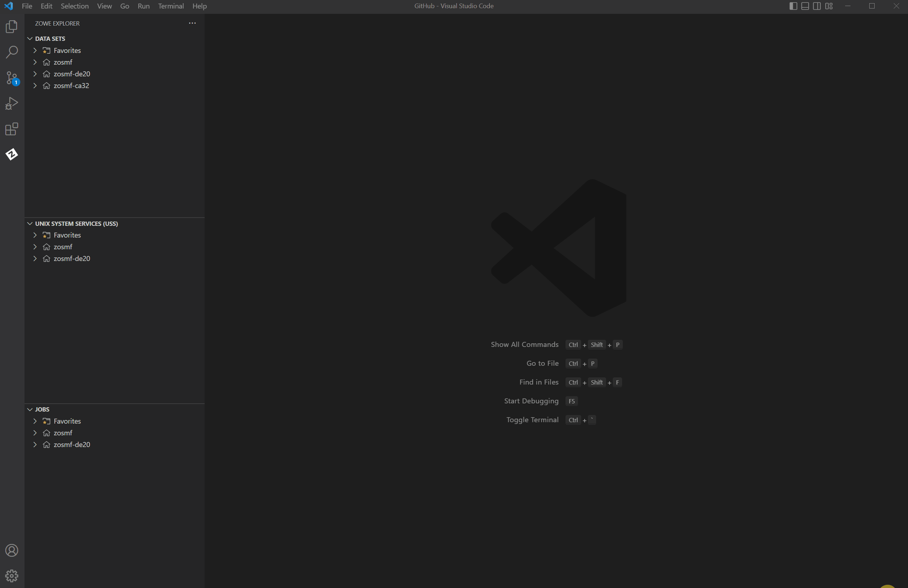Open the Selection menu
The image size is (908, 588).
[74, 6]
